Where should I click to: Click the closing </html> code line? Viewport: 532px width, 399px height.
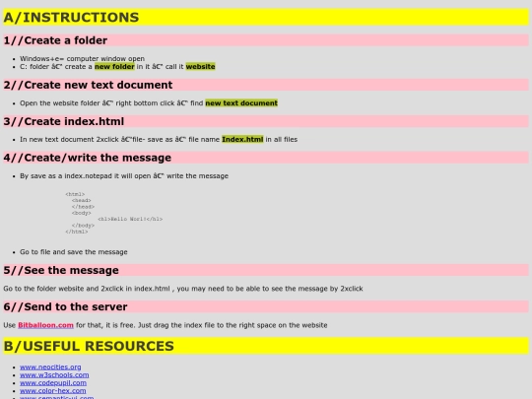click(77, 232)
